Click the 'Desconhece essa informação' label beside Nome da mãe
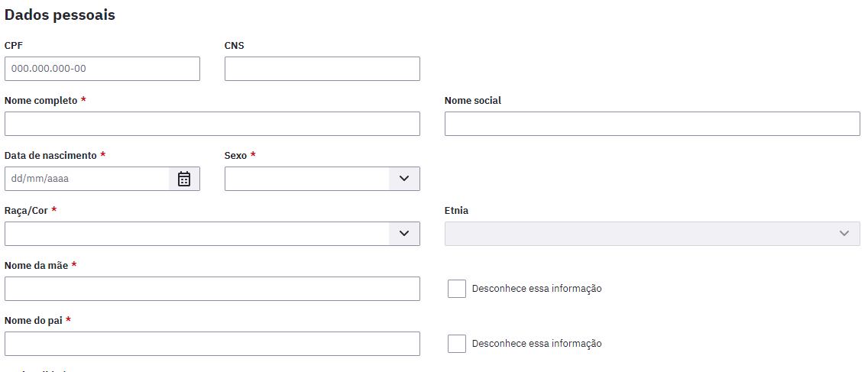868x372 pixels. coord(536,289)
